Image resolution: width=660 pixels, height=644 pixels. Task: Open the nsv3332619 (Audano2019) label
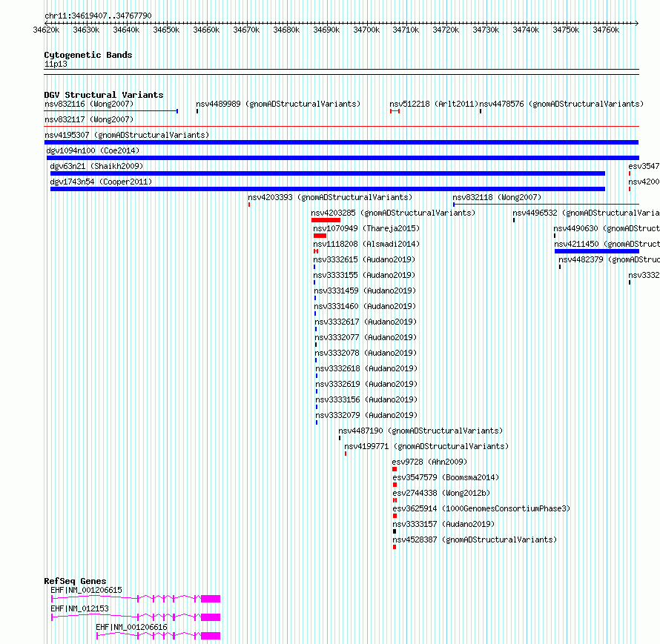pos(366,384)
